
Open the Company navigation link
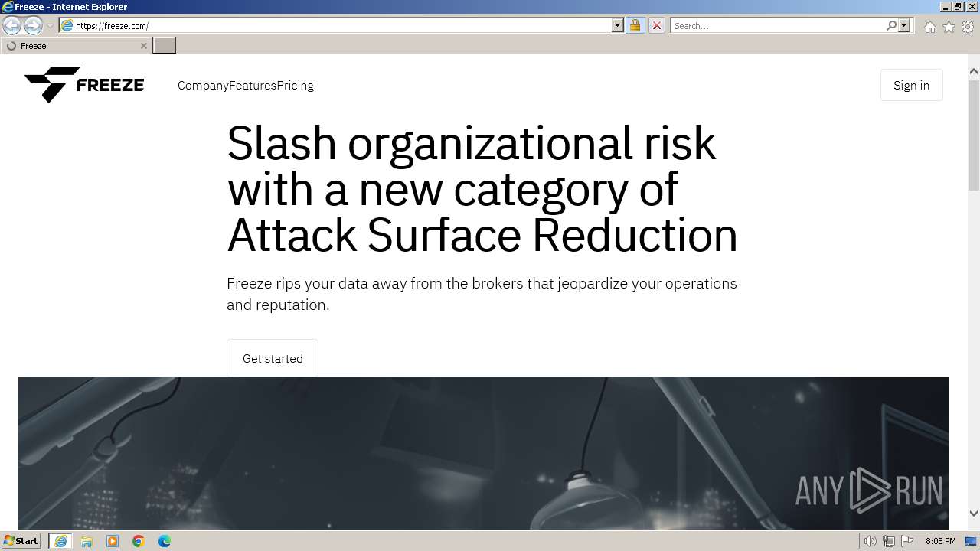point(203,86)
